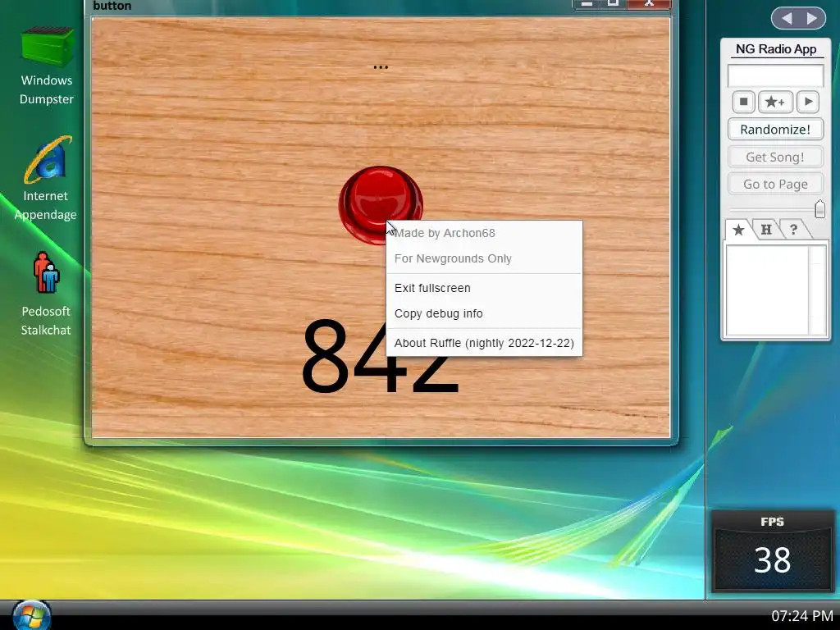Close the button window
The width and height of the screenshot is (840, 630).
click(x=649, y=4)
